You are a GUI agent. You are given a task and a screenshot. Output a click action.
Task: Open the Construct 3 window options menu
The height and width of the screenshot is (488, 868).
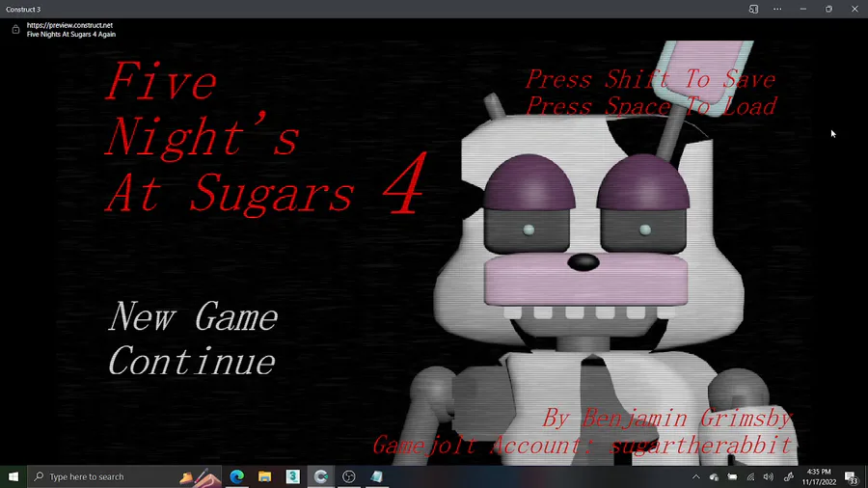777,9
